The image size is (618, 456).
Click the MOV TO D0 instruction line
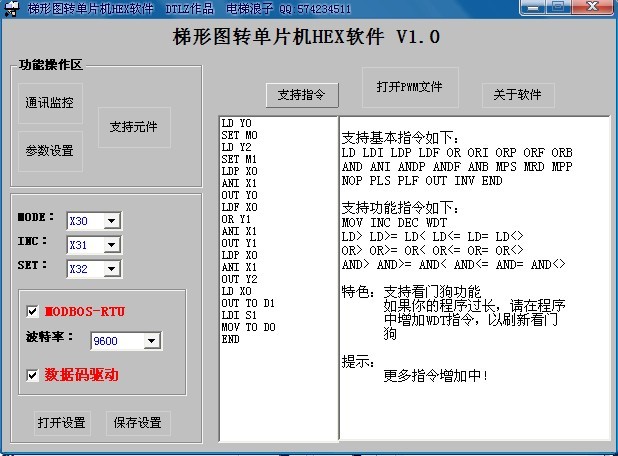click(x=249, y=327)
